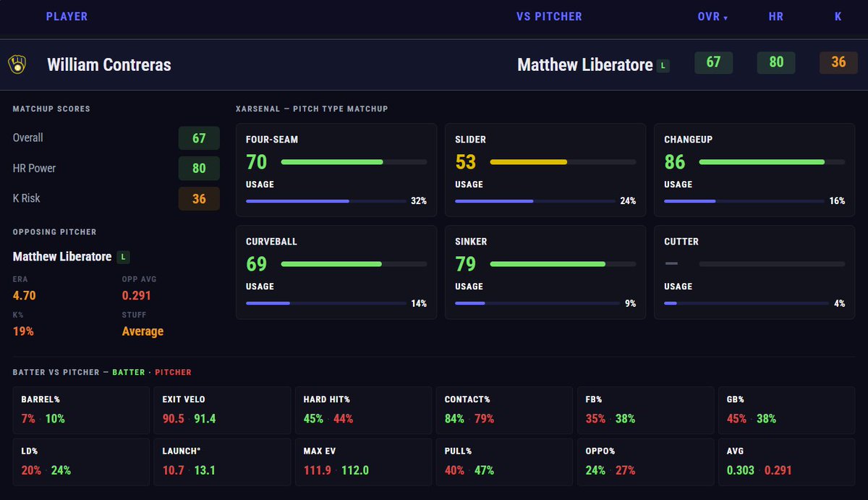Select the Cutter pitch card title
The height and width of the screenshot is (500, 868).
[681, 242]
